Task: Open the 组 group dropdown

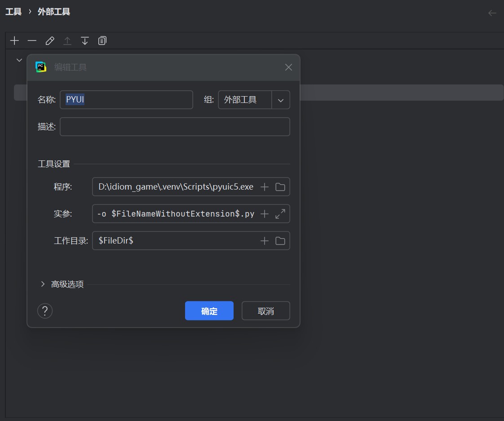Action: coord(281,99)
